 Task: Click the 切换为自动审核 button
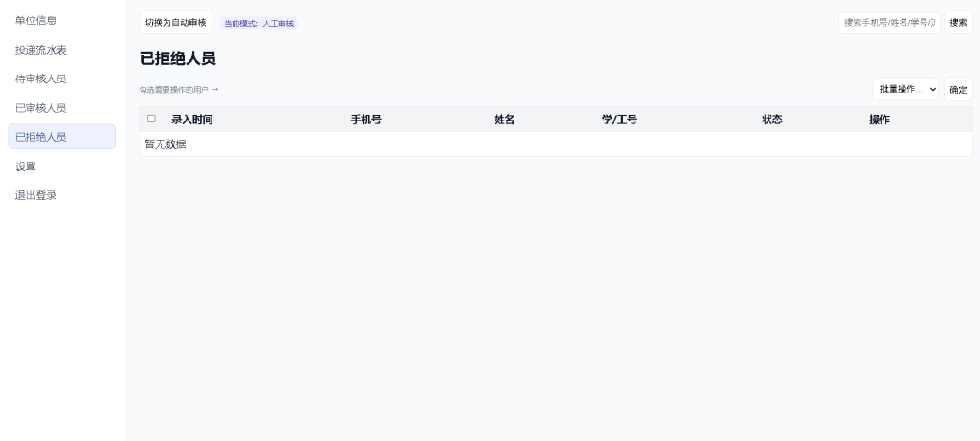tap(175, 22)
